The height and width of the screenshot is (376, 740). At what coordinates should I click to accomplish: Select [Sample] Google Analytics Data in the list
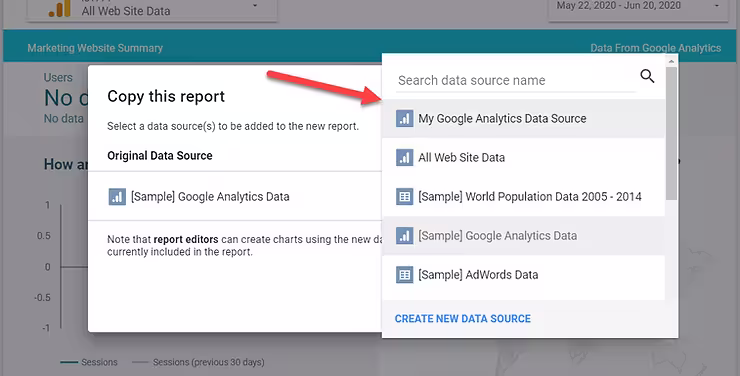click(523, 236)
